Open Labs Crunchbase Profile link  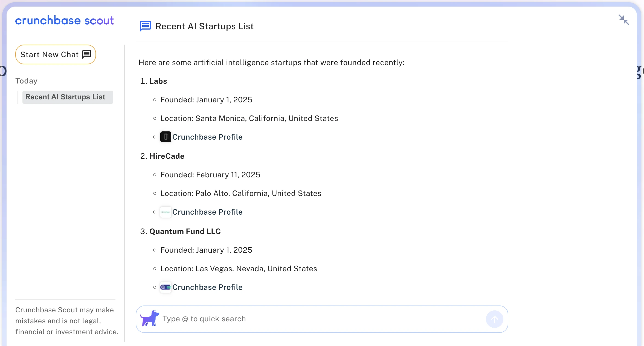(x=207, y=137)
